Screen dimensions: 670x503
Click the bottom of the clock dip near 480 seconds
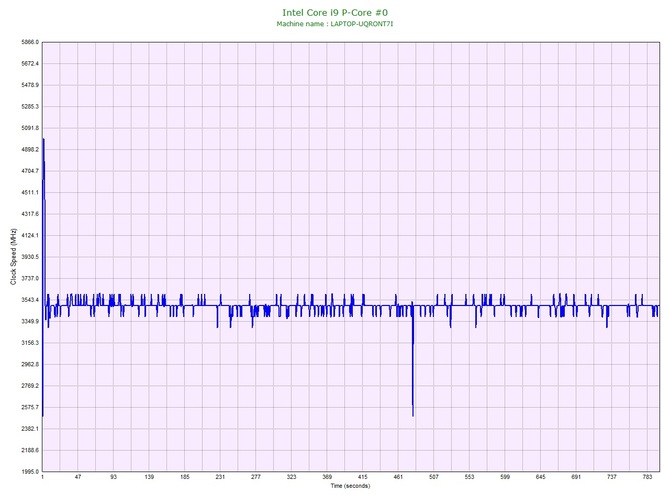tap(413, 415)
